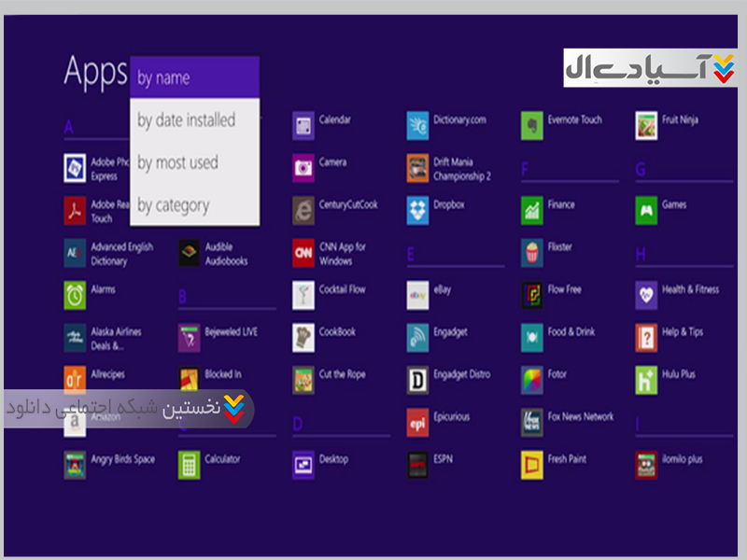Click the Apps heading title

[x=94, y=72]
